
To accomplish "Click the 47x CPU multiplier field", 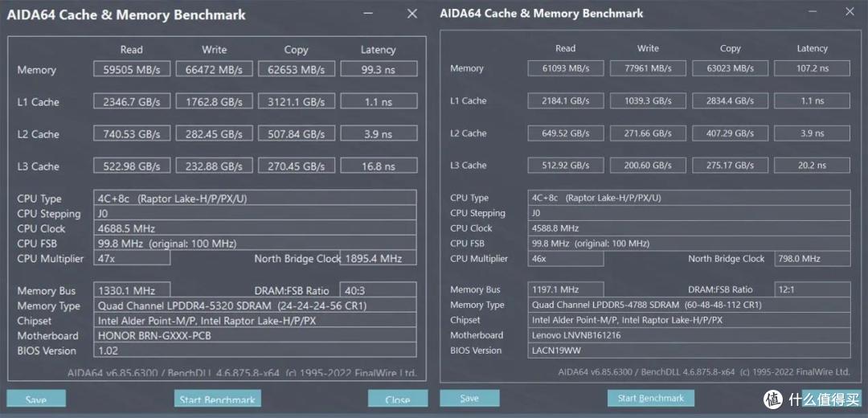I will (x=132, y=258).
